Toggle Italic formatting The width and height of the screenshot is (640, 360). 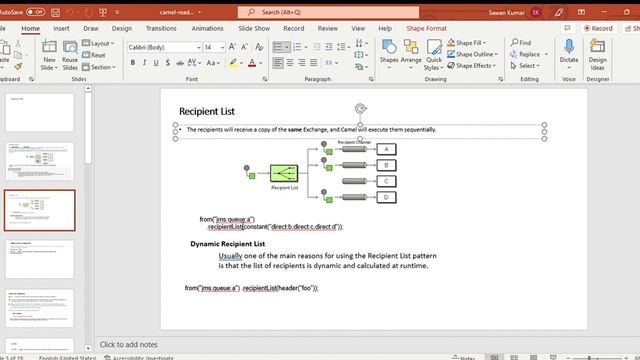click(144, 63)
